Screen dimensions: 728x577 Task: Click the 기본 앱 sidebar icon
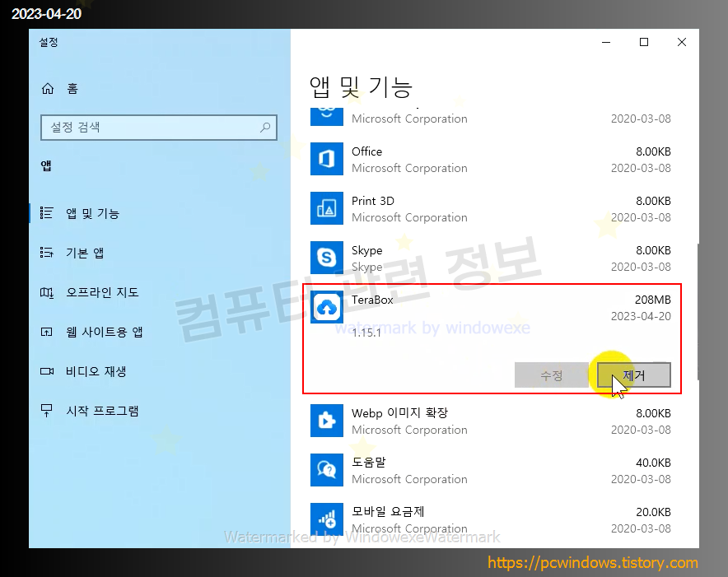point(46,253)
